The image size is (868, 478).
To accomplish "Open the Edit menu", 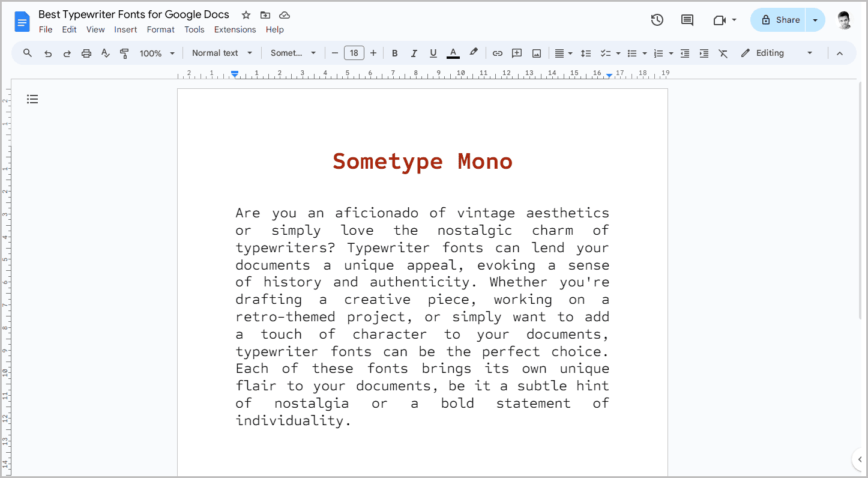I will [69, 29].
